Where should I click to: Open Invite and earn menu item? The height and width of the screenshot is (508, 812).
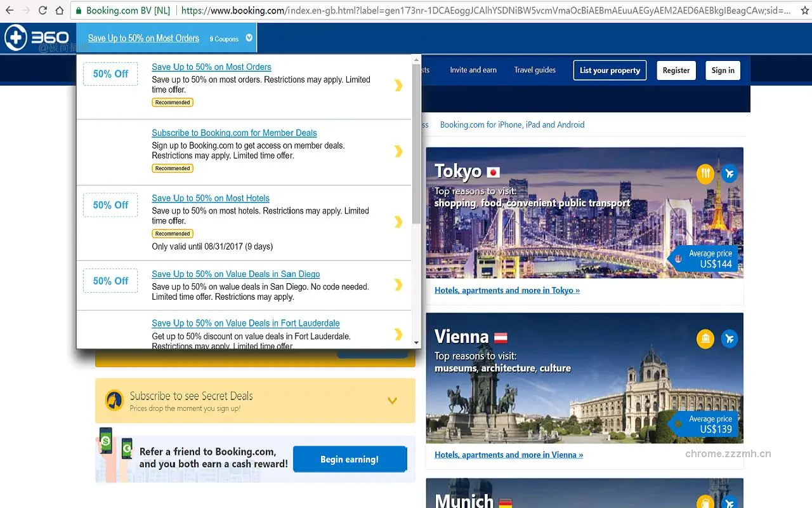click(x=473, y=70)
